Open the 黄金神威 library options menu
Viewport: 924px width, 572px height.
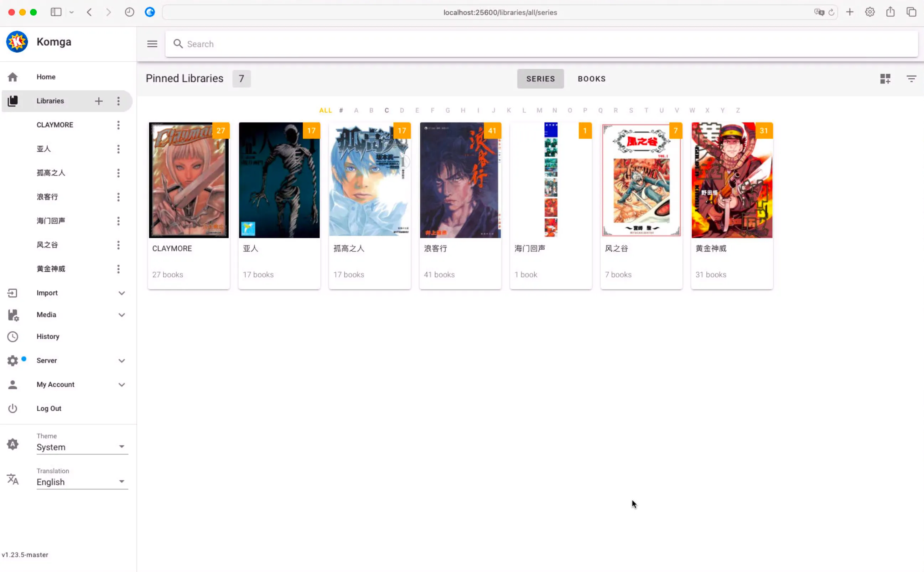point(118,269)
